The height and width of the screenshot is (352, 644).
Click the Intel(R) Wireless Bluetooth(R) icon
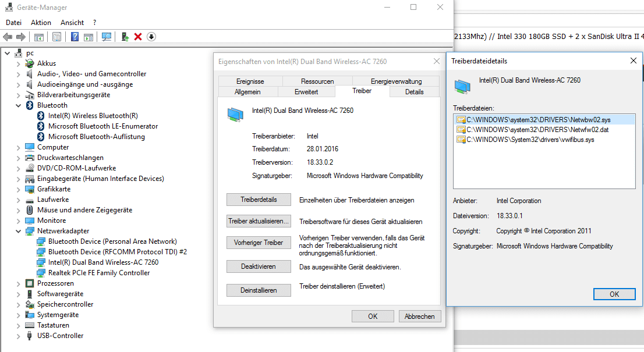41,116
